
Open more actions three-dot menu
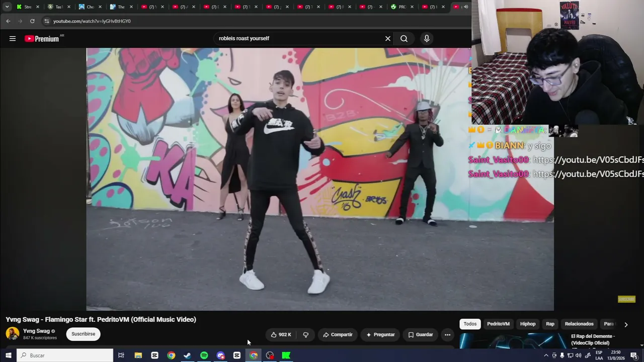(447, 335)
